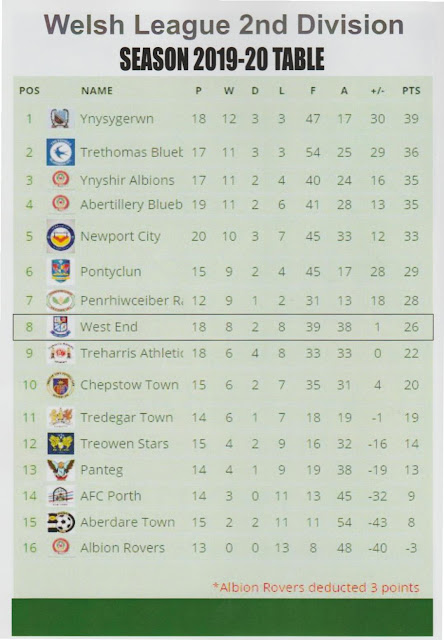
Task: Click the Panteg eagle crest
Action: coord(61,469)
